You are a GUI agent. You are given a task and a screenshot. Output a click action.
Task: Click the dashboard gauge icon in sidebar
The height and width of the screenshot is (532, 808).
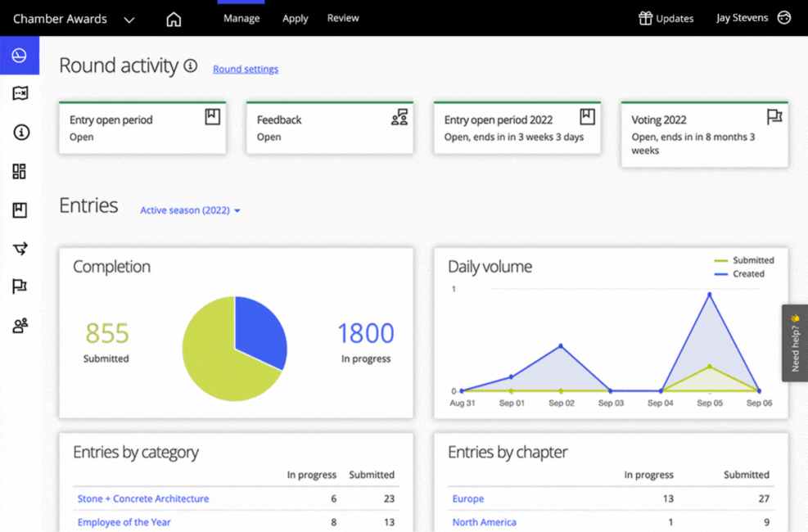coord(20,56)
